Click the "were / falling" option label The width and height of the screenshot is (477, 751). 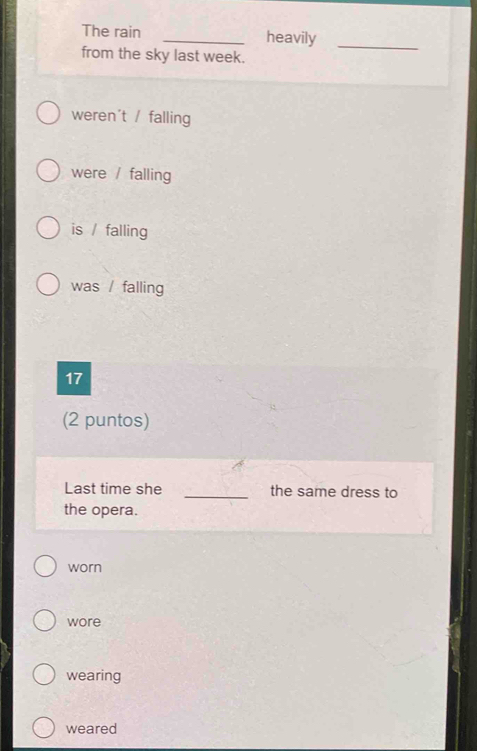121,174
